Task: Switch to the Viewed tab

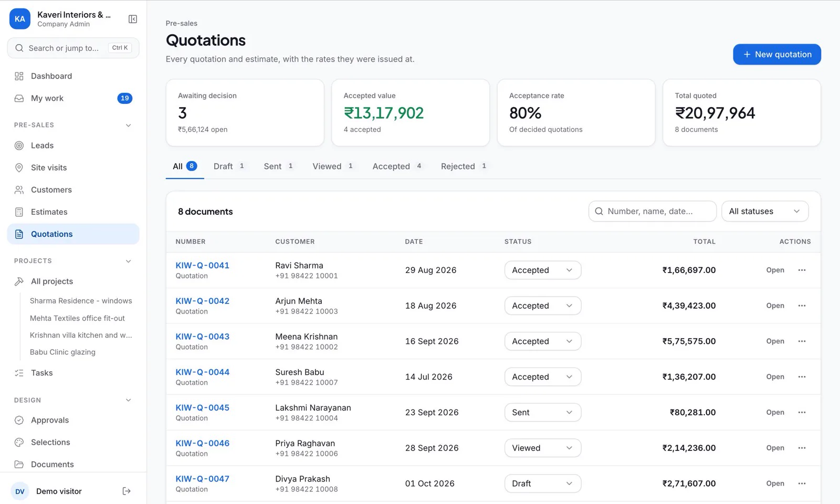Action: (x=333, y=166)
